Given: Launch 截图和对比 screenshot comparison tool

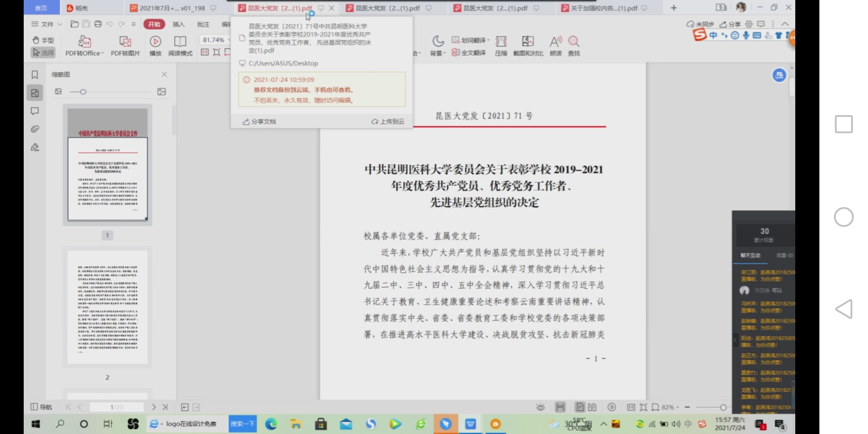Looking at the screenshot, I should [x=528, y=45].
